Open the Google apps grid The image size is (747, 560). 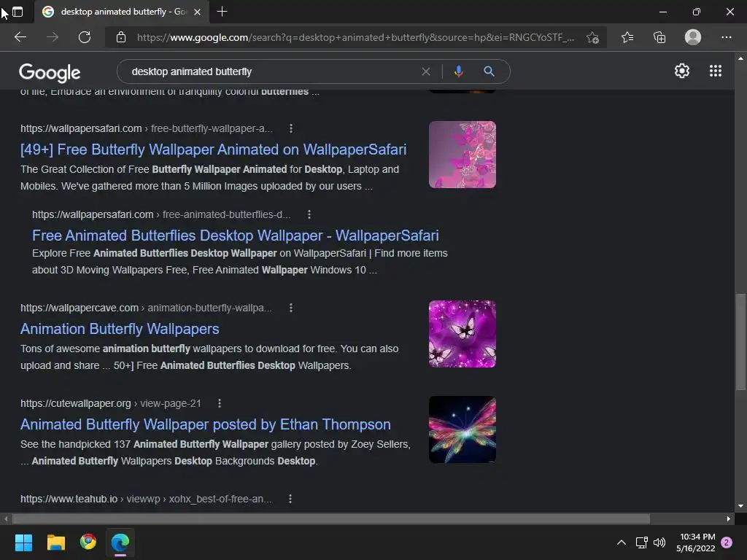point(715,71)
